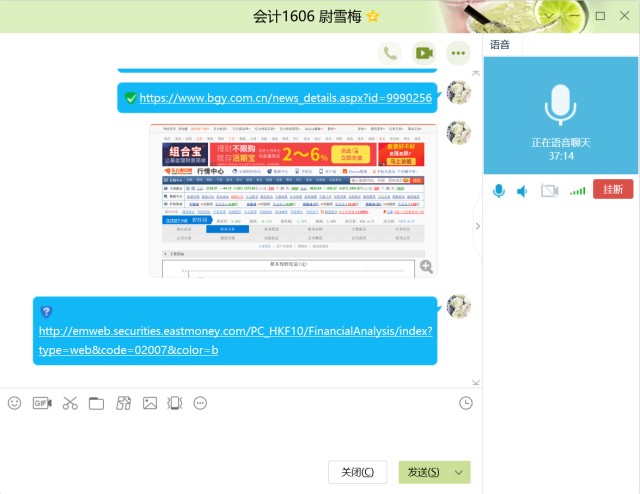This screenshot has height=494, width=640.
Task: Click sender avatar beside the screenshot
Action: click(459, 132)
